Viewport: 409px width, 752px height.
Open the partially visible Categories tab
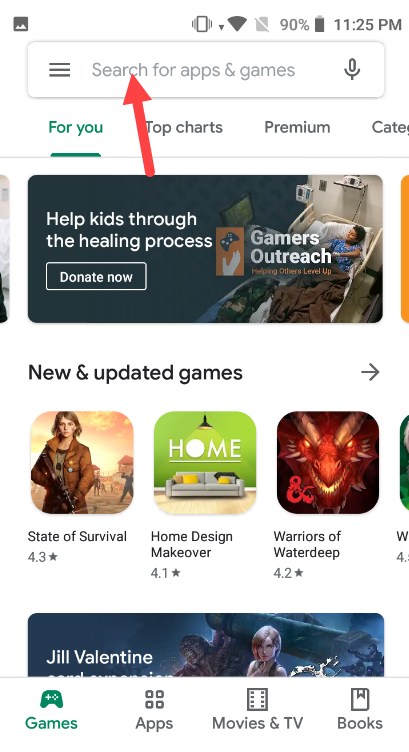tap(390, 127)
